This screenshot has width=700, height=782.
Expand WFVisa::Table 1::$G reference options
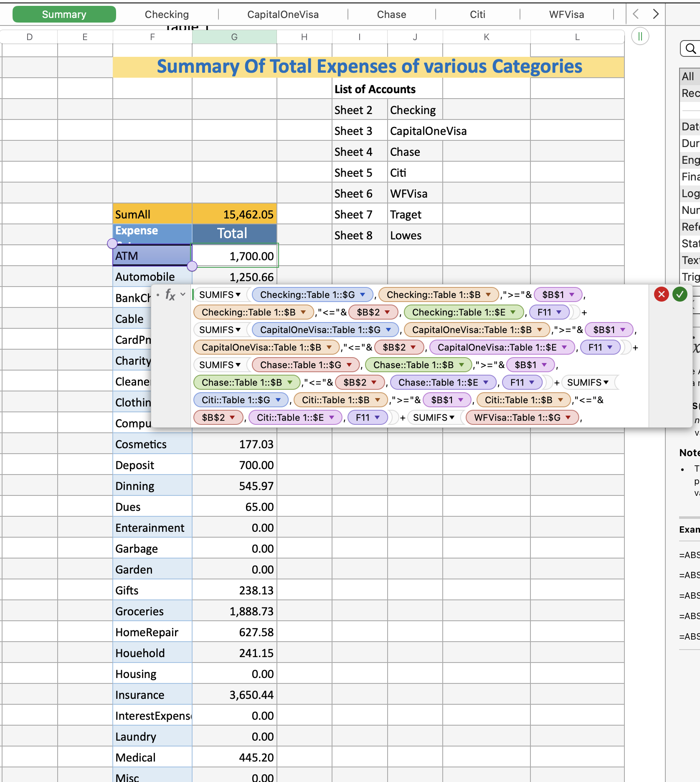pos(568,418)
